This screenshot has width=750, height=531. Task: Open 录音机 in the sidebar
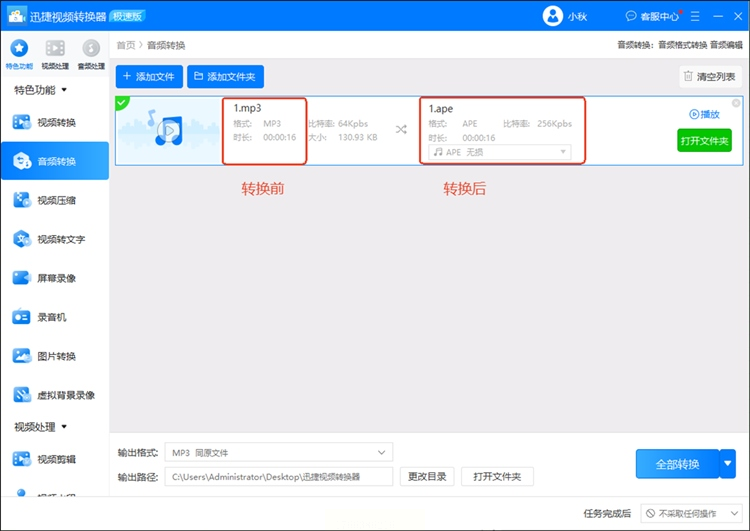point(55,317)
